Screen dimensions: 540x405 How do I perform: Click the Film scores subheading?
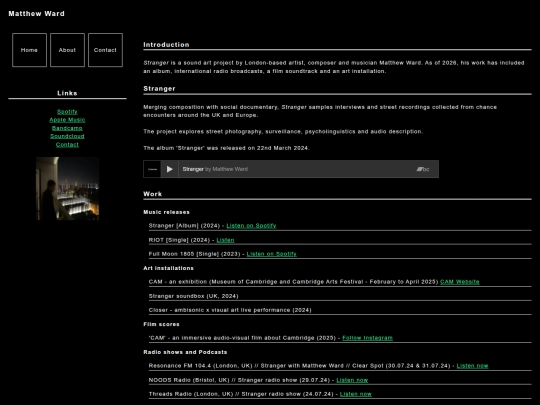click(161, 324)
